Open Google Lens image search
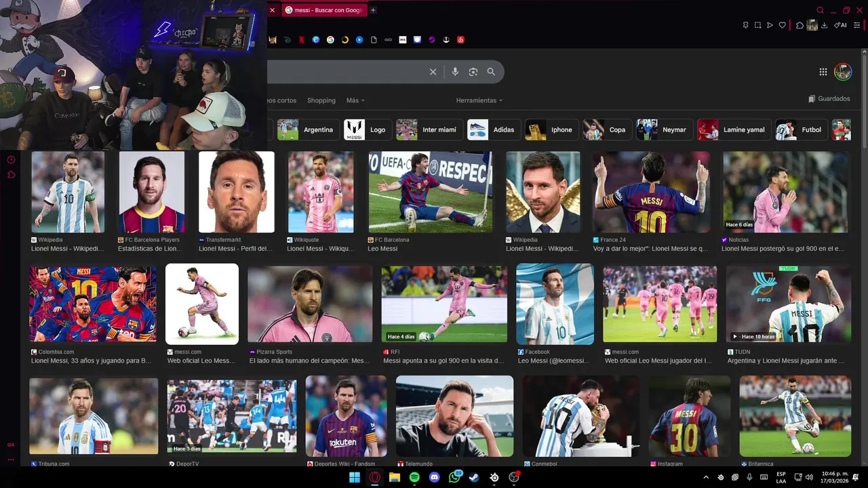The height and width of the screenshot is (488, 868). click(x=473, y=72)
